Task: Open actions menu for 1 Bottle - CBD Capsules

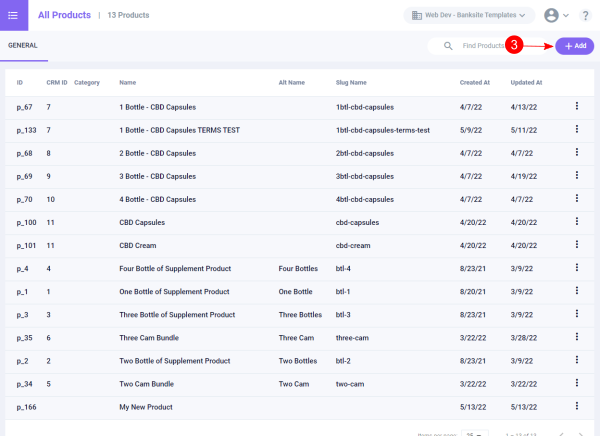Action: (x=576, y=106)
